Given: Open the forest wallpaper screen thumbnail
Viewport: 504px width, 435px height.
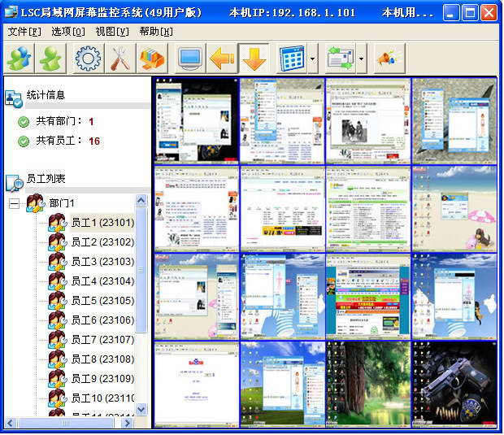Looking at the screenshot, I should tap(368, 385).
